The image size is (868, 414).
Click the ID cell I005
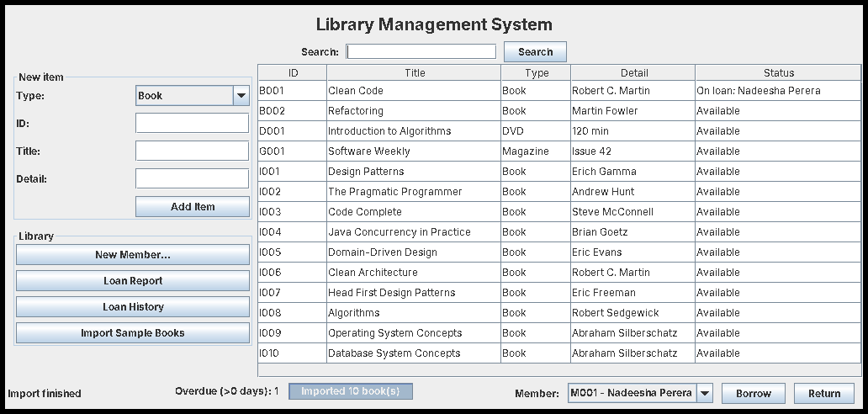tap(293, 252)
